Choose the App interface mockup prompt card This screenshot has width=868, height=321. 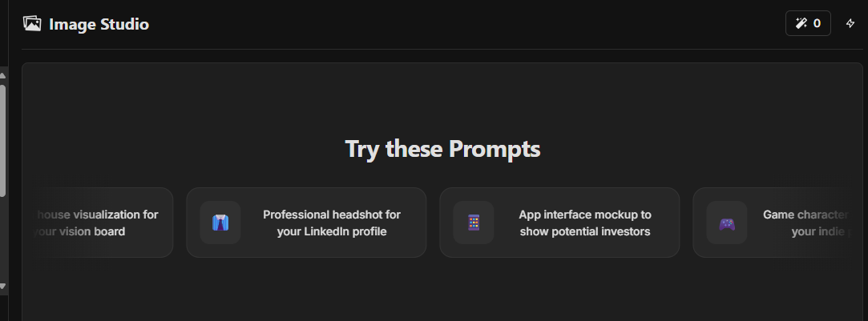point(559,223)
